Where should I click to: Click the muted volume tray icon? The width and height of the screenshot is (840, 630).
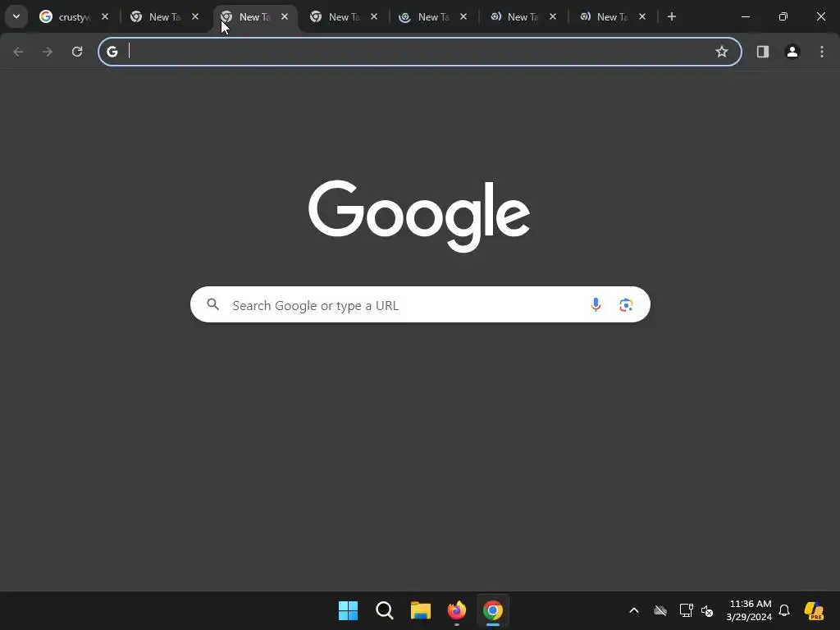(x=707, y=610)
